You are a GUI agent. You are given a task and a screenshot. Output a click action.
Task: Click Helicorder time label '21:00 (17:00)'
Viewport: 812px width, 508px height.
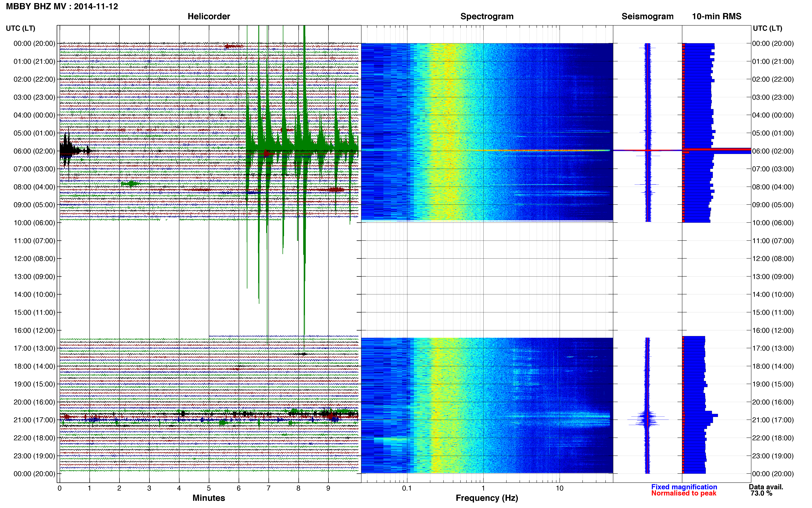coord(34,420)
